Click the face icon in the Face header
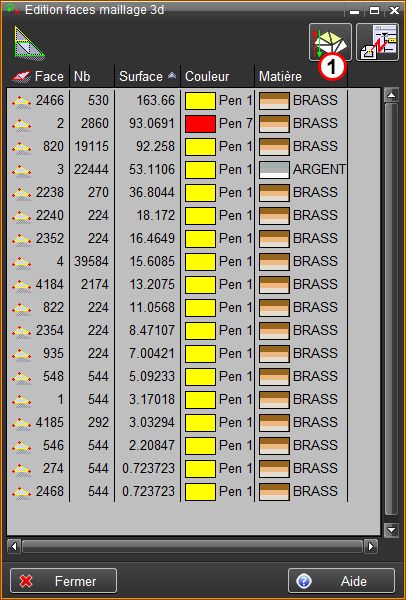The image size is (406, 600). pyautogui.click(x=21, y=77)
